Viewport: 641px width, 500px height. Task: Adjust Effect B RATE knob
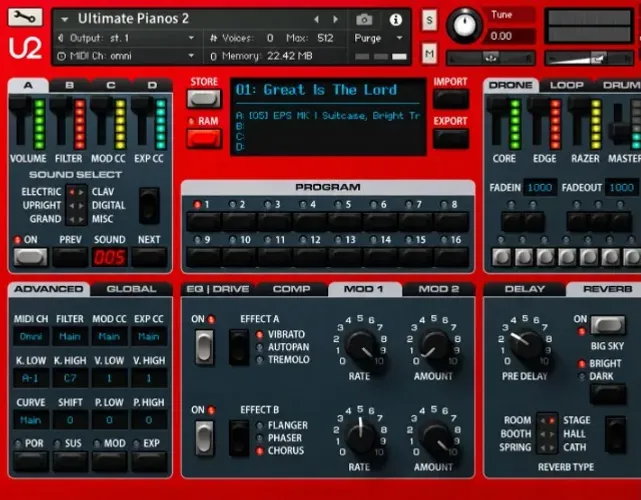click(x=361, y=435)
